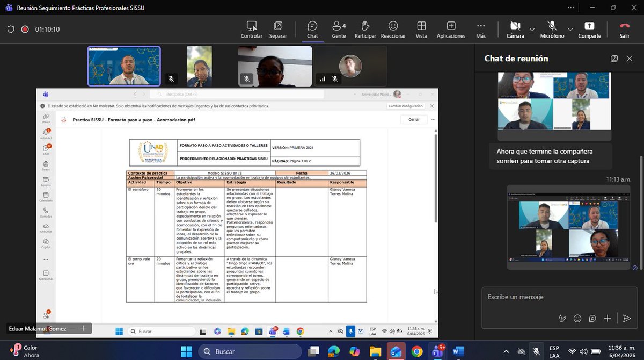Click Cerrar button on shared PDF viewer
644x360 pixels.
point(414,119)
